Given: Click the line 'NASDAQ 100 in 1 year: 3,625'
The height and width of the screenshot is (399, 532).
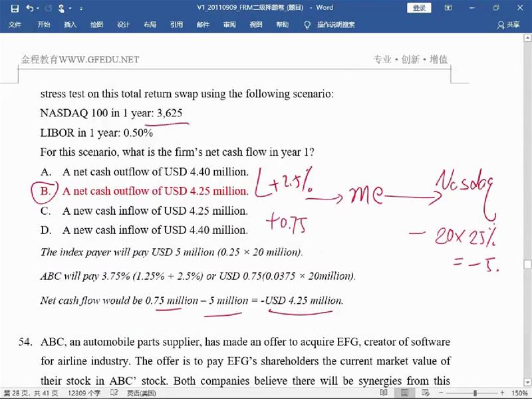Looking at the screenshot, I should click(111, 112).
